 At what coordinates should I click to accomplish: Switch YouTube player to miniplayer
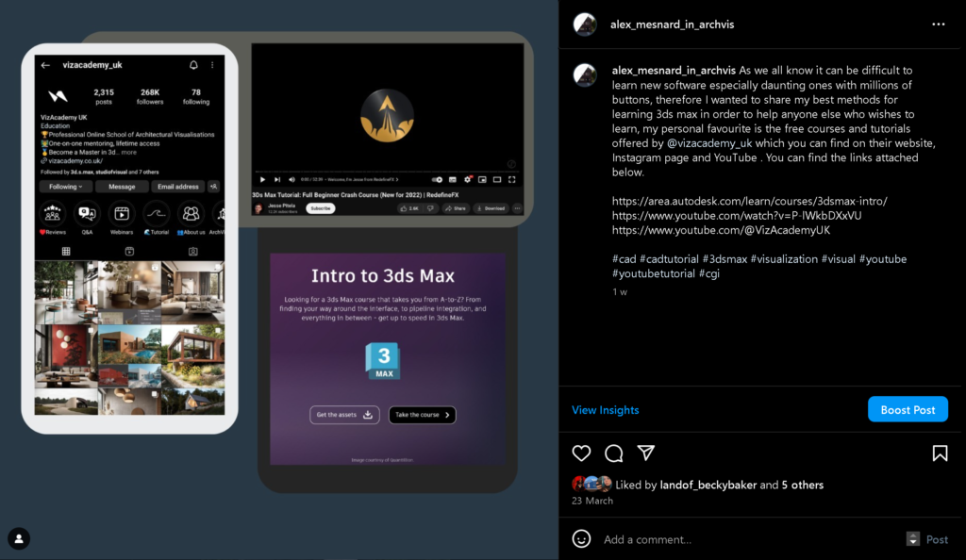(x=482, y=180)
